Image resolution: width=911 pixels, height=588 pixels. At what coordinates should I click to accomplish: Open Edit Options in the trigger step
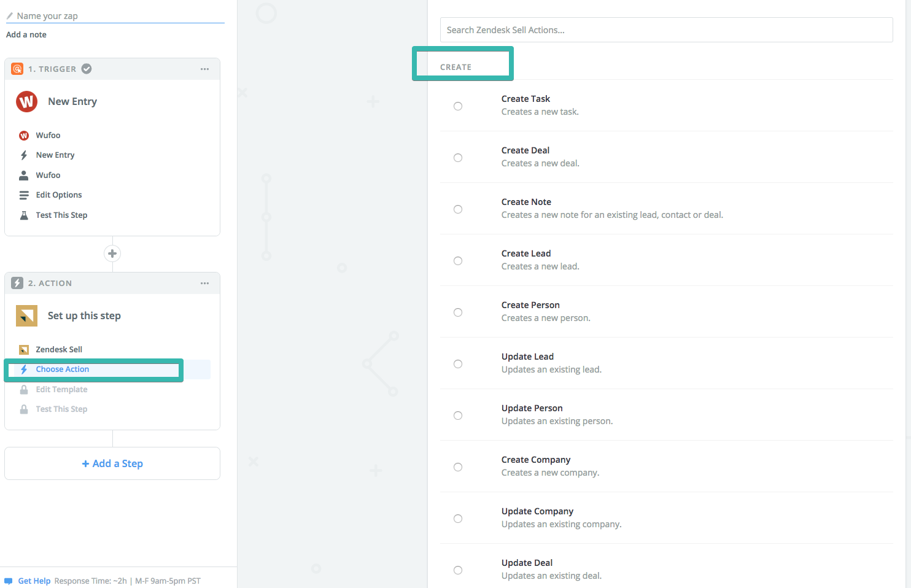point(59,195)
